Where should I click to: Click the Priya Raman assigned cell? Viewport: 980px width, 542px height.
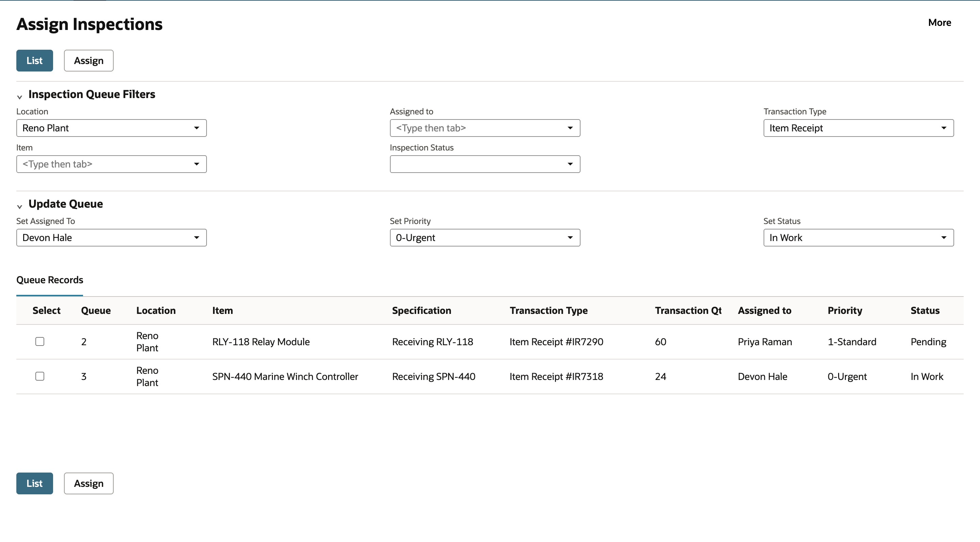(x=765, y=342)
